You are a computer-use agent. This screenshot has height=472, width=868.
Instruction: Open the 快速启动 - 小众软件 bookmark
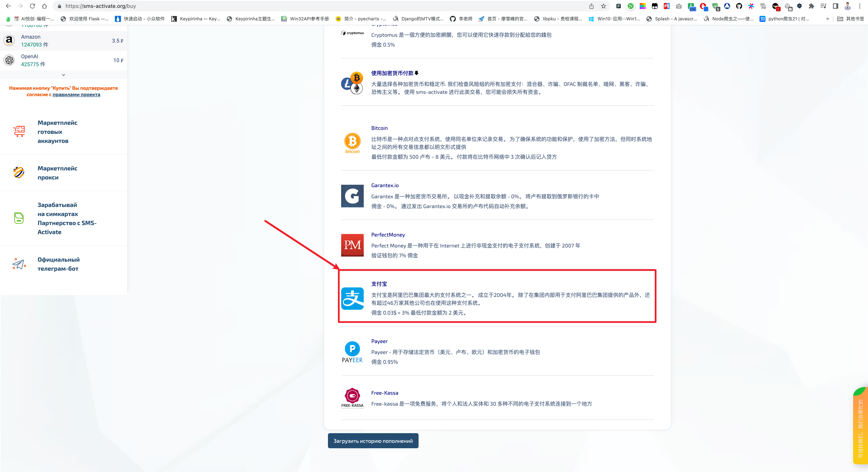coord(140,19)
